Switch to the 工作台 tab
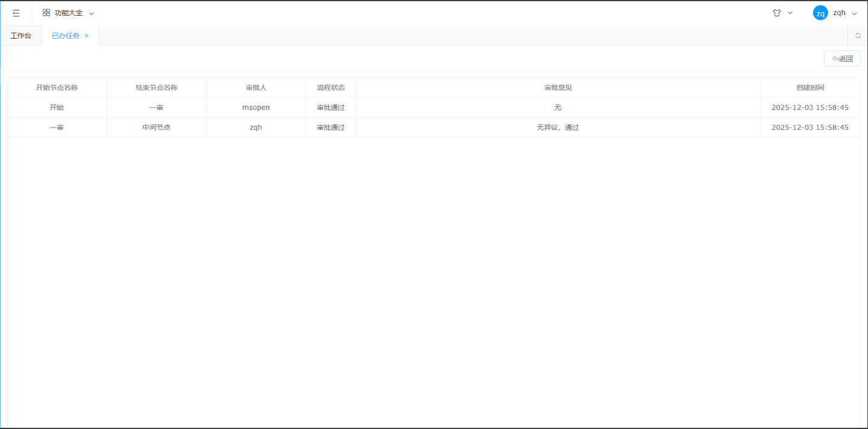The image size is (868, 429). tap(21, 36)
